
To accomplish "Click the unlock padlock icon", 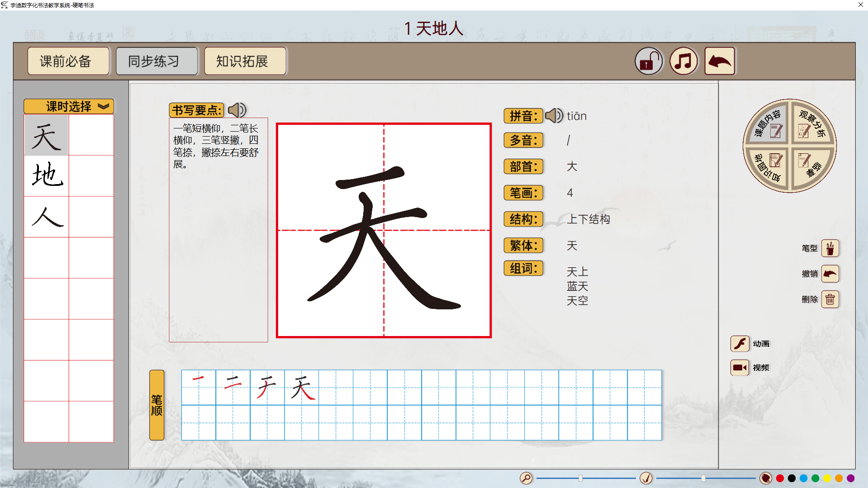I will point(648,62).
